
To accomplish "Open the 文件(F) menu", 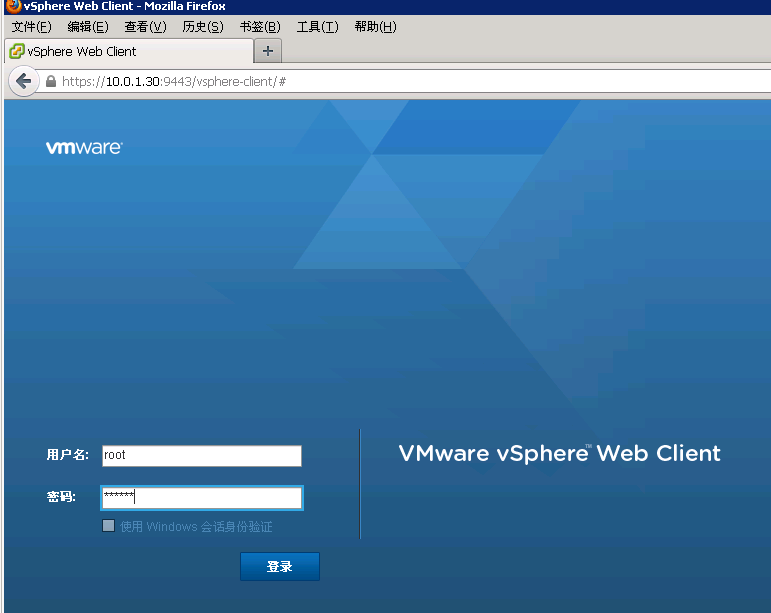I will 31,27.
